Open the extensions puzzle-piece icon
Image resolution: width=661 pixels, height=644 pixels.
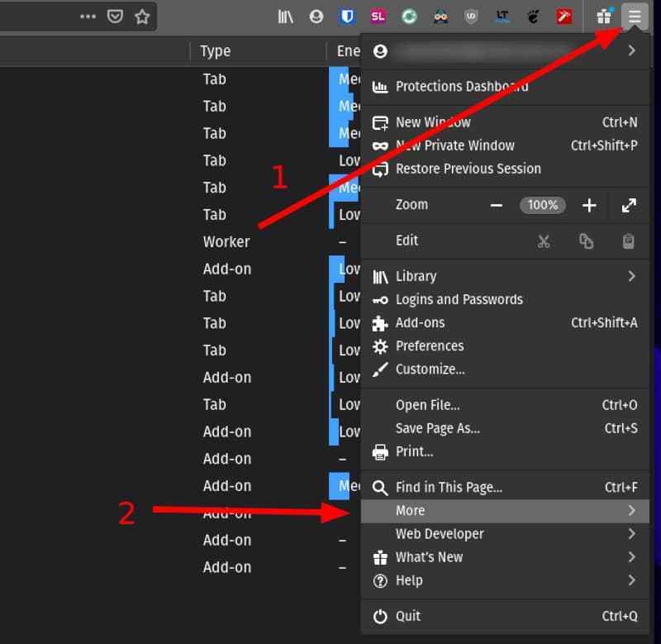604,16
